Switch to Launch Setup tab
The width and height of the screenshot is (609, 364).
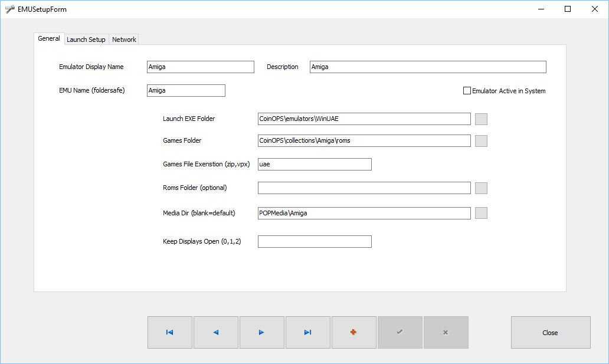[86, 40]
